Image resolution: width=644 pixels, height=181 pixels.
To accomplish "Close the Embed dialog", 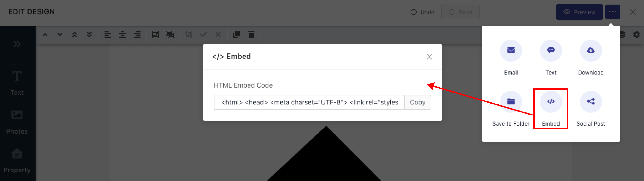I will click(429, 57).
